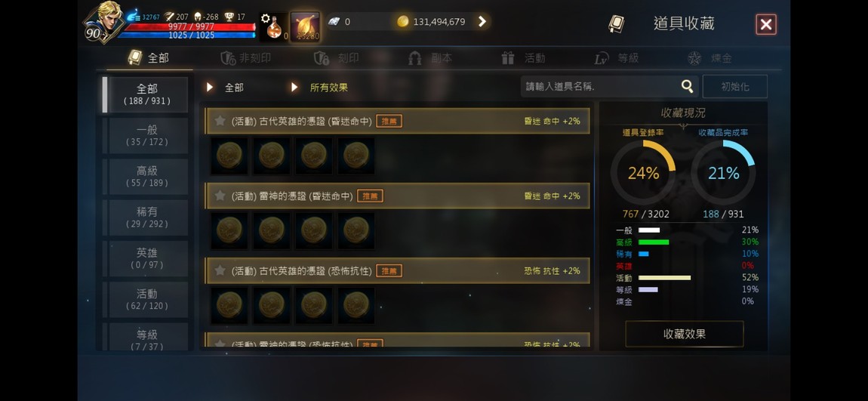The width and height of the screenshot is (868, 401).
Task: Click the arrow next to gold amount
Action: pyautogui.click(x=482, y=22)
